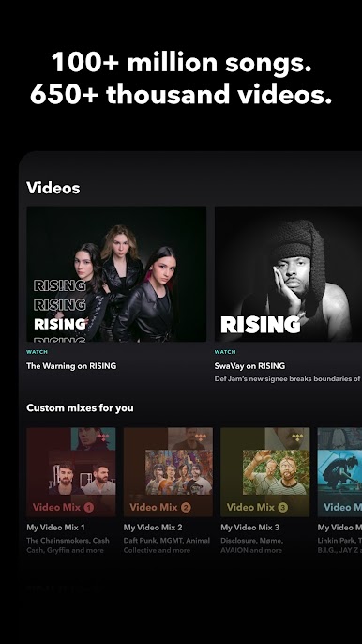Tap the WATCH label under The Warning
This screenshot has width=362, height=644.
37,352
